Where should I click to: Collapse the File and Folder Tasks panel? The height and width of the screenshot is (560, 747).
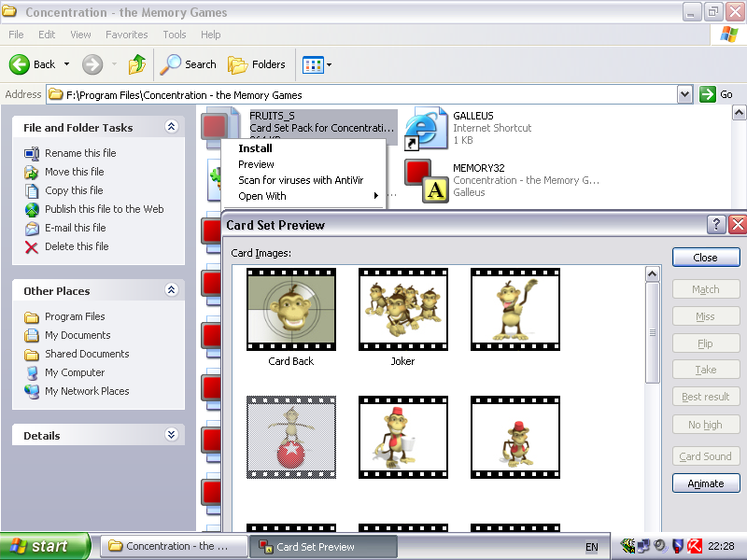(171, 127)
